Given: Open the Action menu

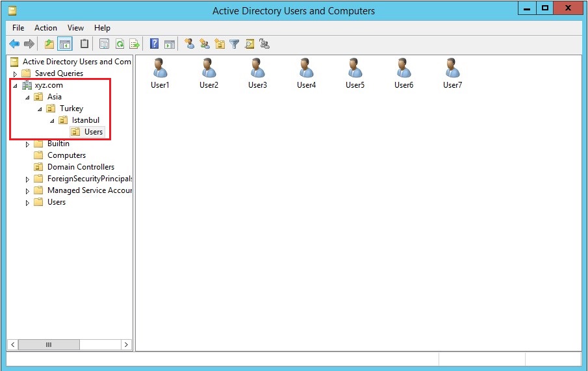Looking at the screenshot, I should (x=45, y=28).
